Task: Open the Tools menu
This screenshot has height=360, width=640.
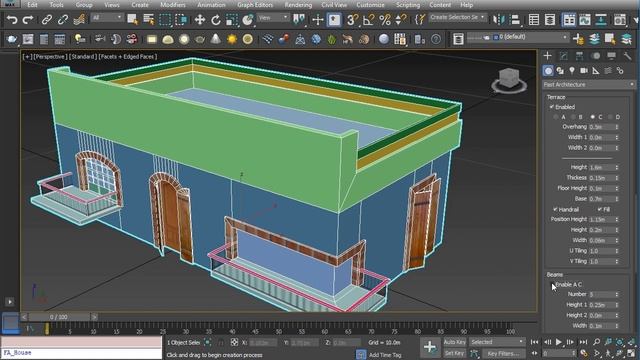Action: click(x=56, y=5)
